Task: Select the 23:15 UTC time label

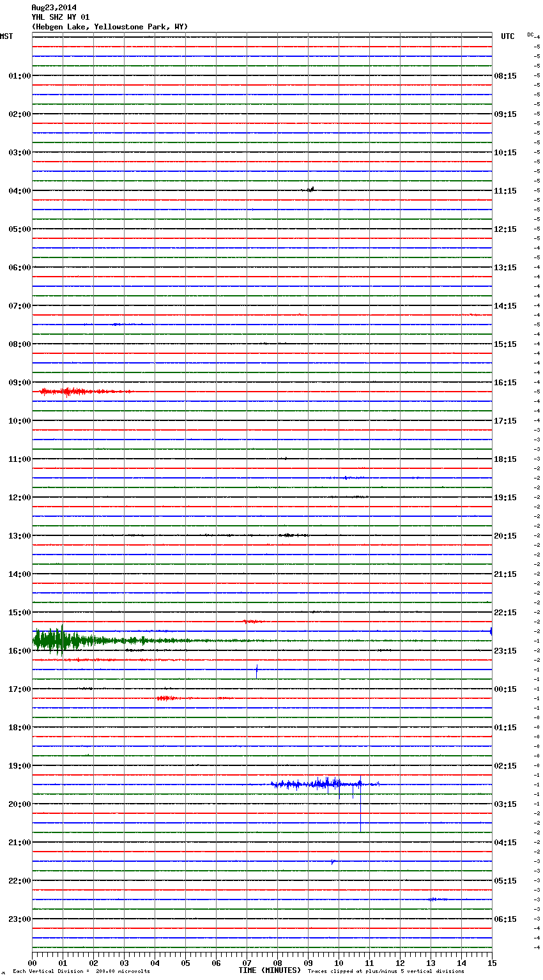Action: 505,651
